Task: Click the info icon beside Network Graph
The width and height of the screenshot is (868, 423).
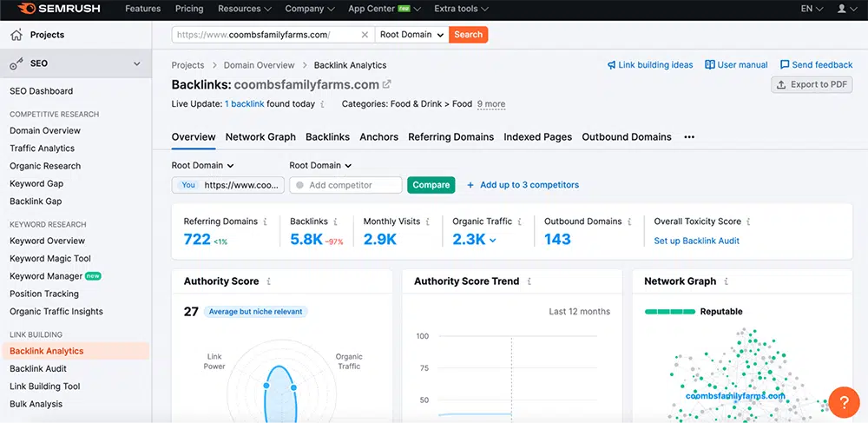Action: pos(727,281)
